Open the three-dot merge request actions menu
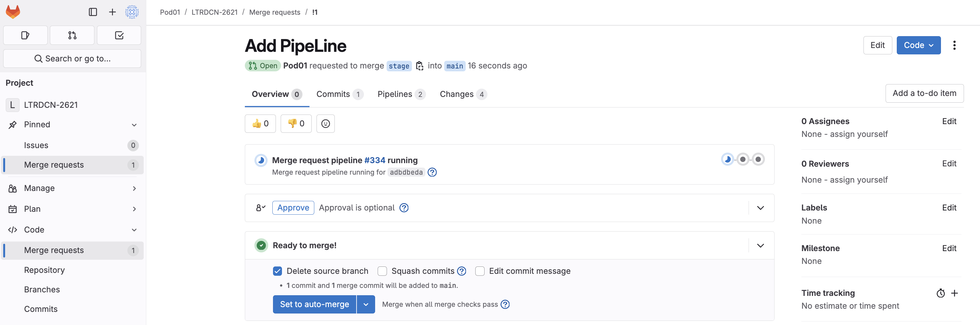The width and height of the screenshot is (980, 325). [x=954, y=45]
